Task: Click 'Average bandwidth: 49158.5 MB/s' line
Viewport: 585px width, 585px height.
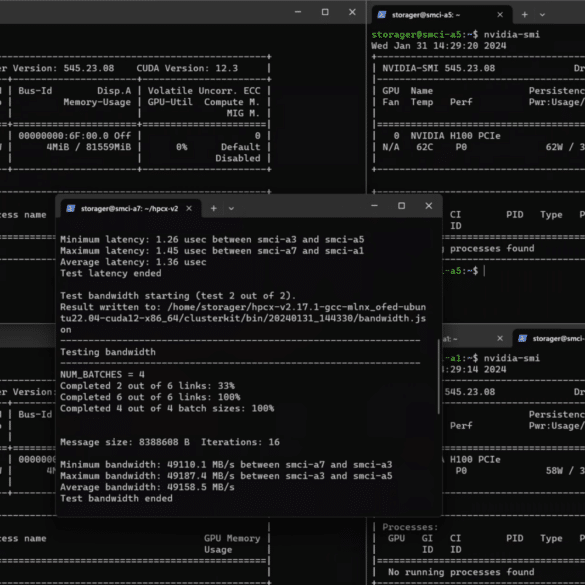Action: click(x=147, y=487)
